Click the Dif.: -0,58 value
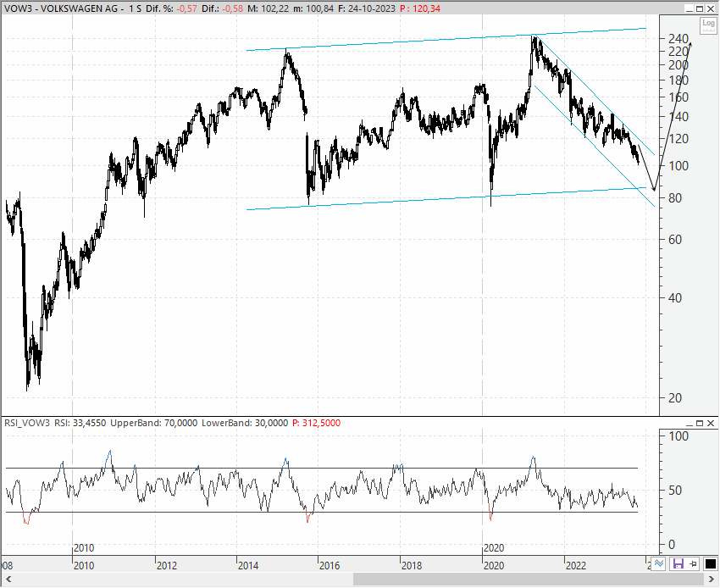Image resolution: width=720 pixels, height=588 pixels. 222,8
